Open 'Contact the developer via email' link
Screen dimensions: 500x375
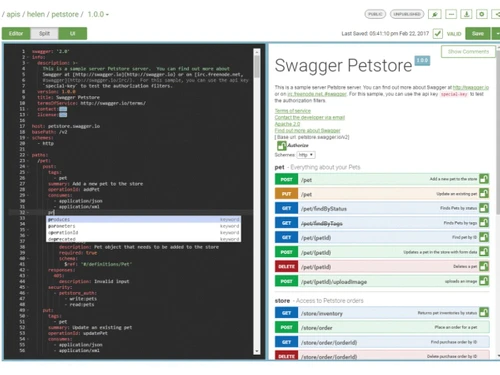tap(310, 117)
